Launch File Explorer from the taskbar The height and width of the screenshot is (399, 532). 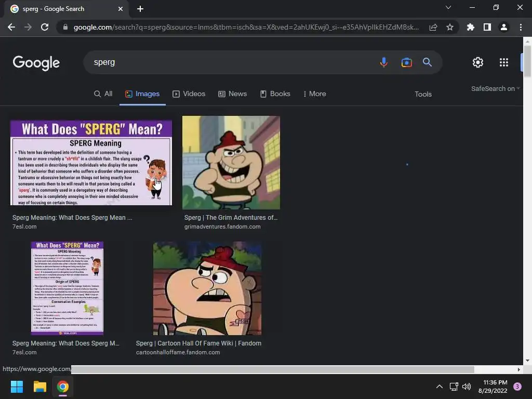(39, 387)
